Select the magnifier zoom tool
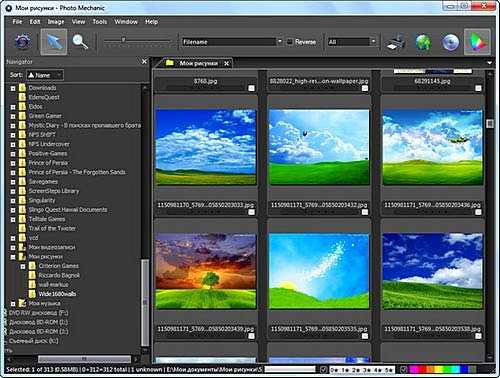The image size is (500, 378). tap(80, 42)
